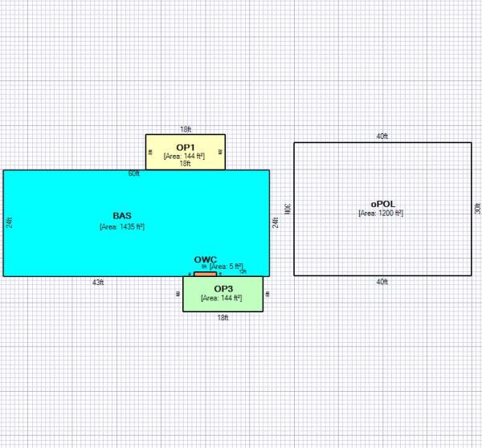Screen dimensions: 482x448
Task: Click the 60ft dimension on BAS top edge
Action: pyautogui.click(x=134, y=173)
